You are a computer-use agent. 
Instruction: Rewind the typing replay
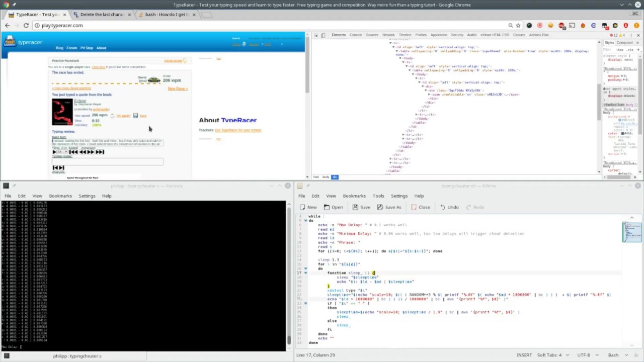click(x=83, y=152)
